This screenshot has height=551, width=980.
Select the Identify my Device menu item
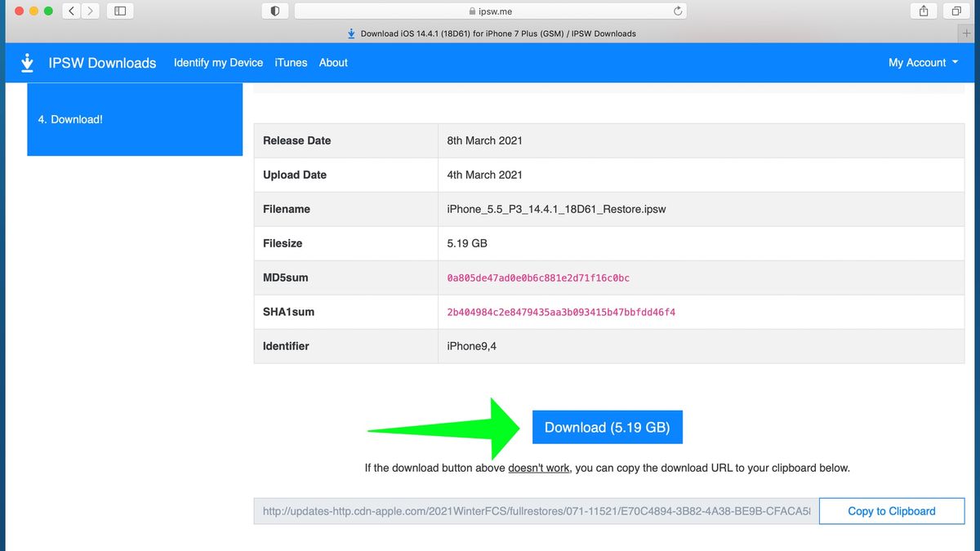tap(218, 62)
